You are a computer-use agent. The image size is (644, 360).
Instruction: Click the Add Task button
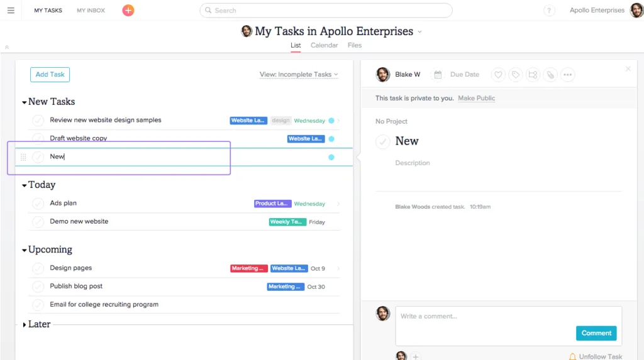(50, 74)
